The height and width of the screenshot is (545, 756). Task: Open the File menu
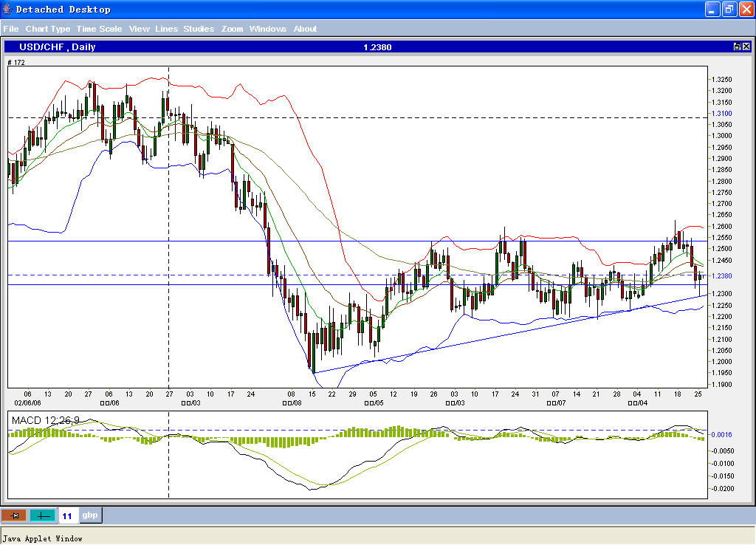10,29
